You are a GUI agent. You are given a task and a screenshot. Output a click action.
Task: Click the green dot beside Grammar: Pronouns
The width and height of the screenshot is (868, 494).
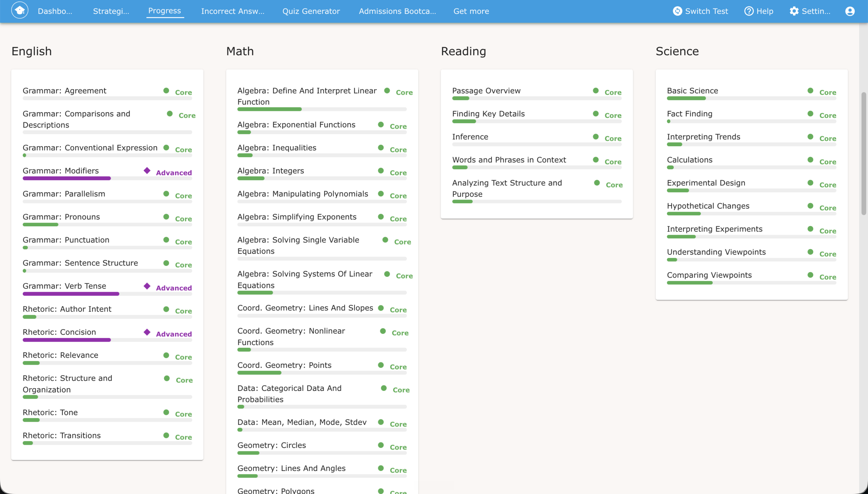(166, 217)
